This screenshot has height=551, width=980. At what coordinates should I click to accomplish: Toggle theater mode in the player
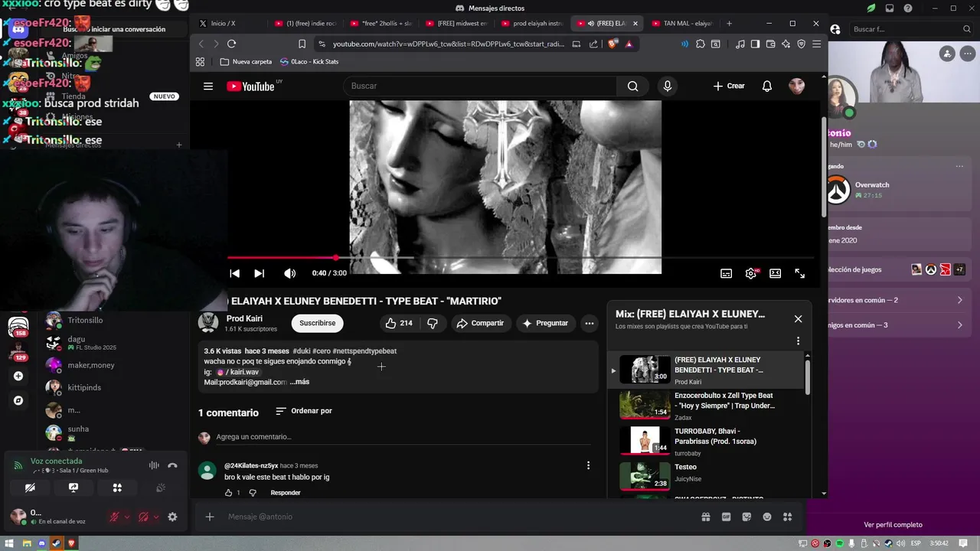pos(775,273)
